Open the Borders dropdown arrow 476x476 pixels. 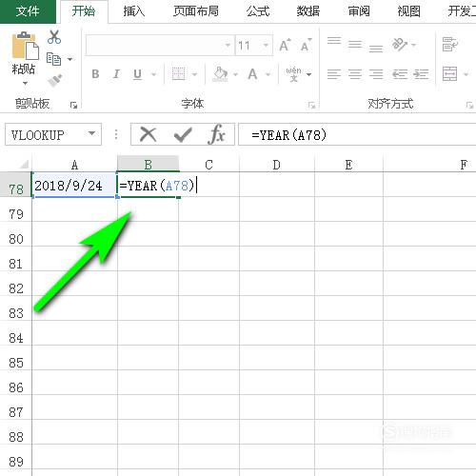tap(194, 74)
